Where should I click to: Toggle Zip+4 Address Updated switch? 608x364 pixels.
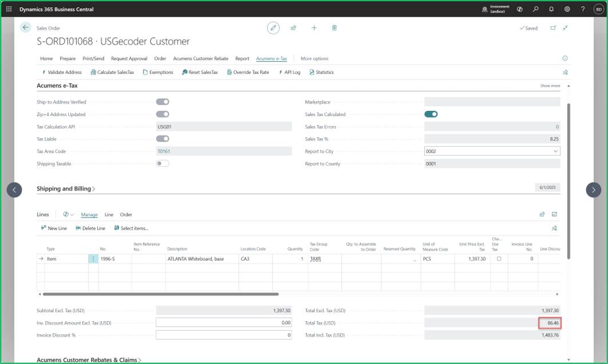pos(162,114)
